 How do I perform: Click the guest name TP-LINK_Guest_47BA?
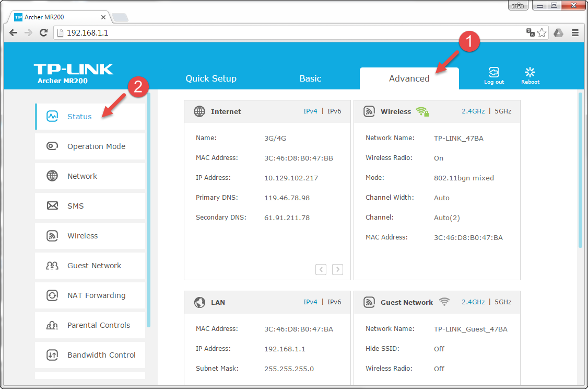[471, 329]
